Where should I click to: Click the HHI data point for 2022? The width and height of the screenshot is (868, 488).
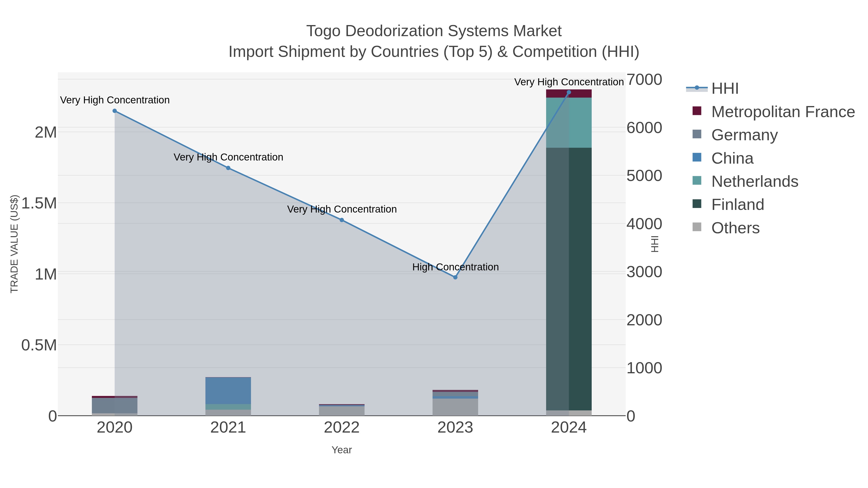(x=342, y=220)
